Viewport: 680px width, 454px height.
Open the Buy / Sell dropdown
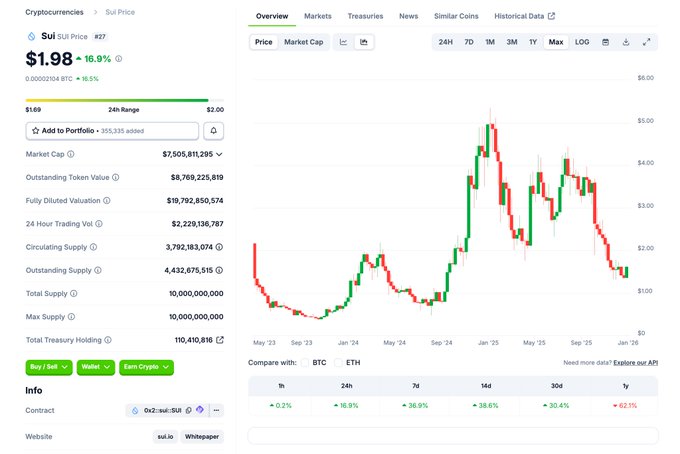[x=50, y=367]
